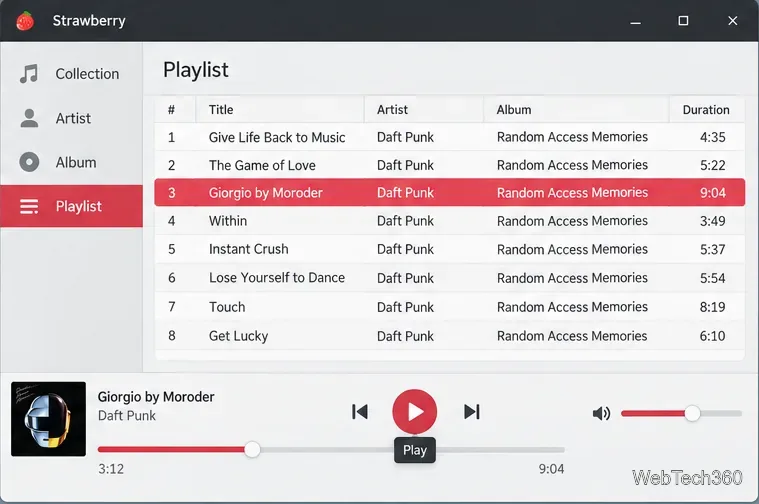
Task: Skip to the next track
Action: 471,412
